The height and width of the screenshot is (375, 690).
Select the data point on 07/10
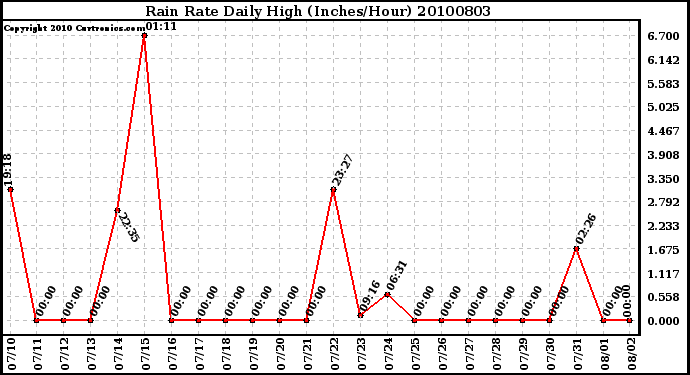click(x=10, y=189)
